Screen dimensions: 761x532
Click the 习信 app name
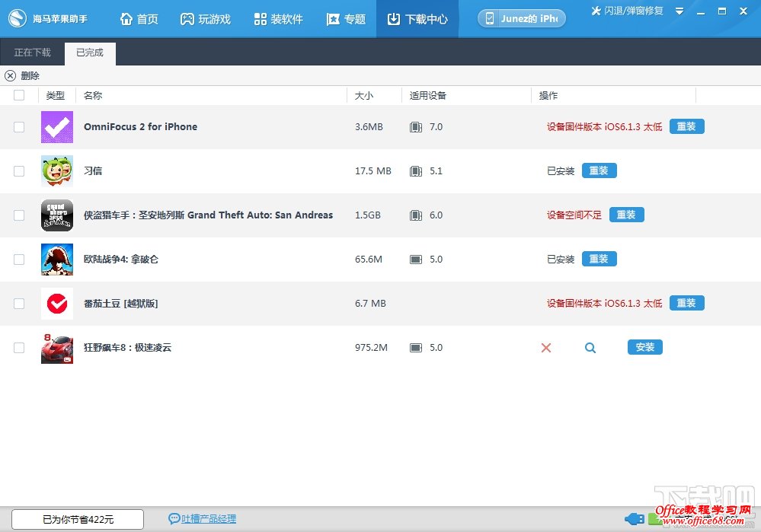point(93,171)
